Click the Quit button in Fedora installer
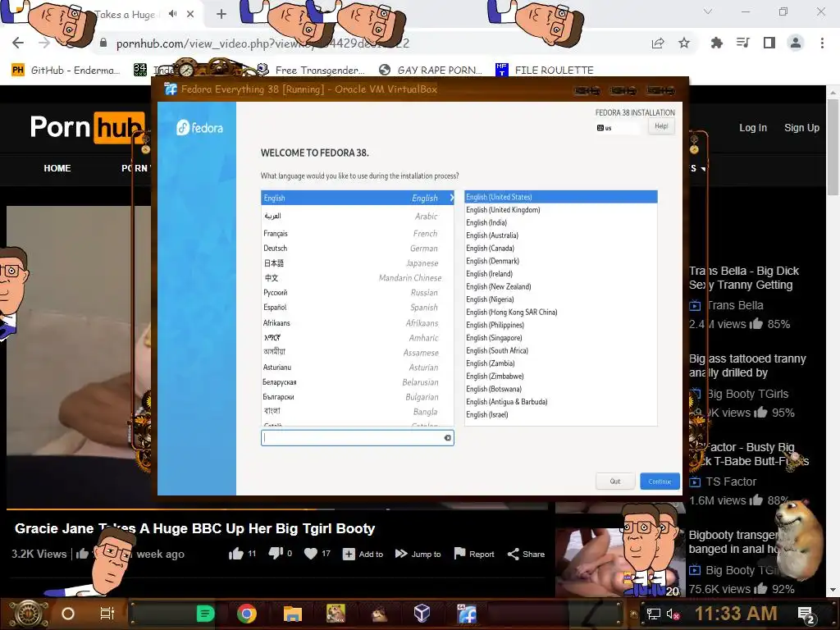The height and width of the screenshot is (630, 840). 615,481
